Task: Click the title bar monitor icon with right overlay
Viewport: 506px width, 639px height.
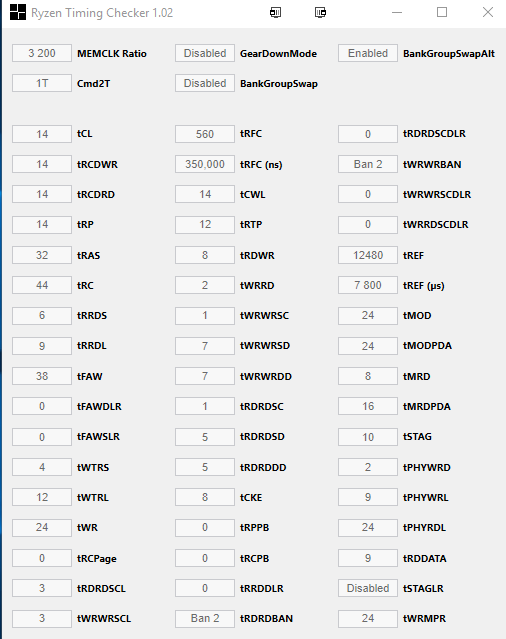Action: point(320,13)
